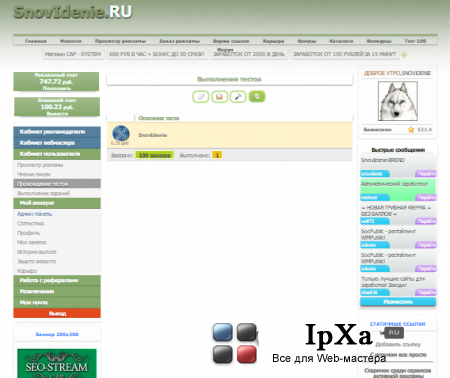Open Профиль in sidebar
Viewport: 450px width, 378px height.
point(28,233)
